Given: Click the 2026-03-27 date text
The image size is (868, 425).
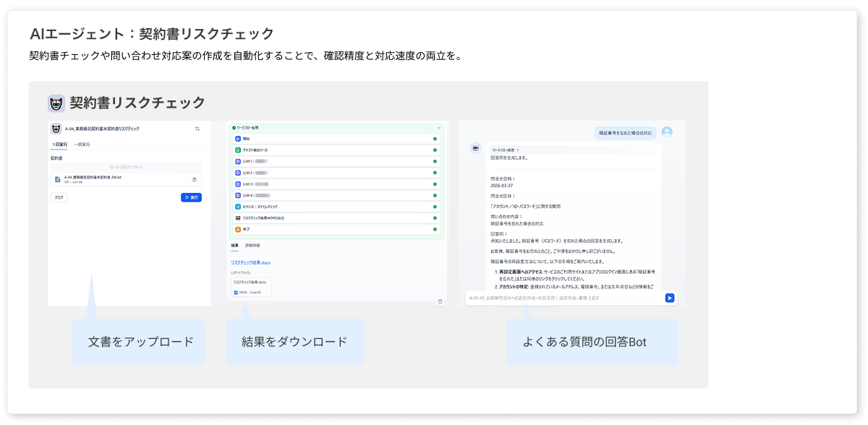Looking at the screenshot, I should [x=503, y=186].
